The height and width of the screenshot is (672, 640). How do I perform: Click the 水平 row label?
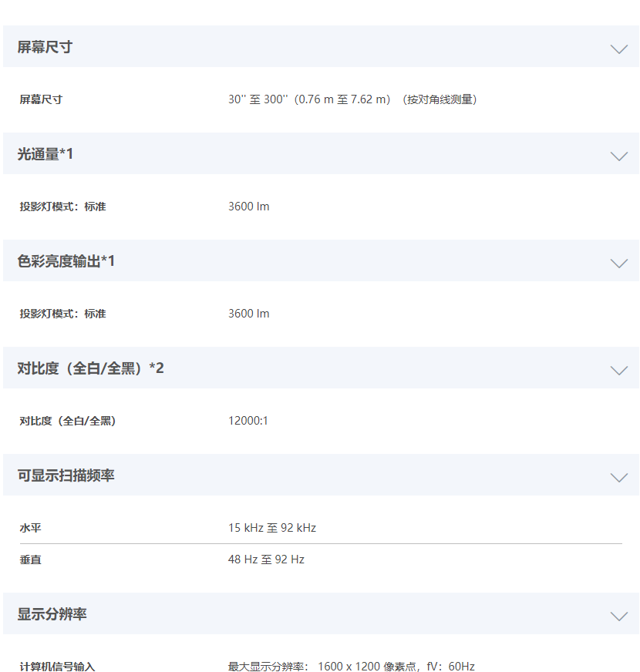(30, 528)
